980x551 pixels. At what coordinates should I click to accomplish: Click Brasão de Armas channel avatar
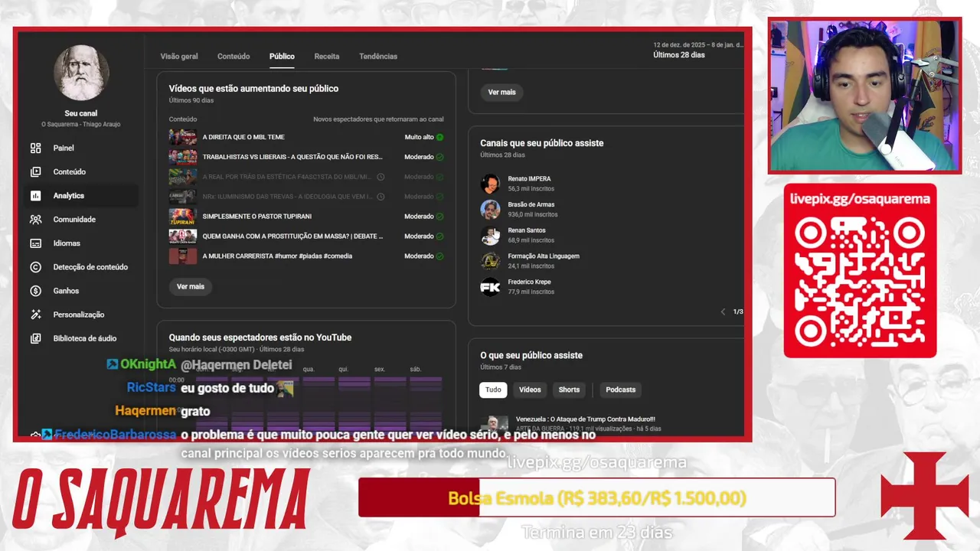click(490, 209)
